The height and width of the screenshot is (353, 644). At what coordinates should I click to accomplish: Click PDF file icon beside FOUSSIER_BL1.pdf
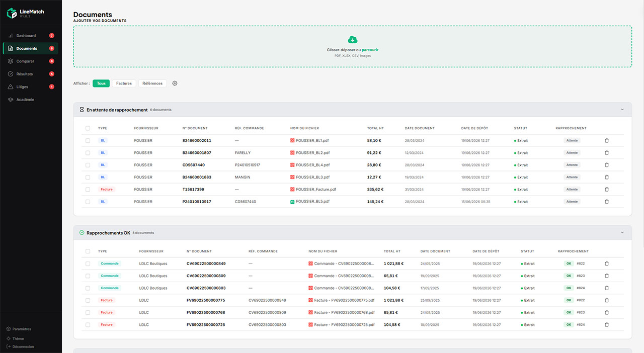pyautogui.click(x=292, y=141)
